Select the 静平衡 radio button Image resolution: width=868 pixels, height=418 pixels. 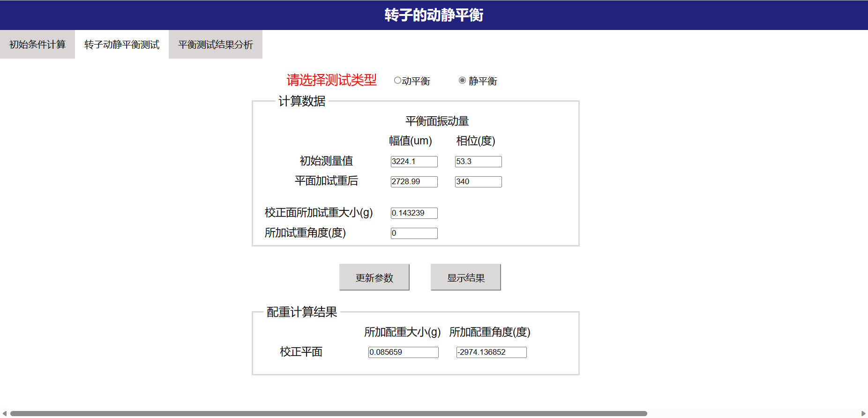pyautogui.click(x=462, y=81)
